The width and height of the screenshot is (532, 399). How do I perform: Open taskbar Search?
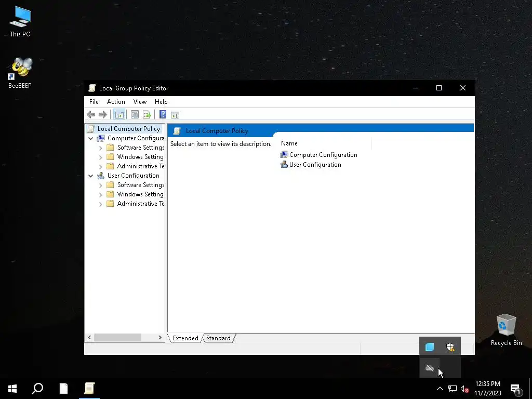tap(37, 389)
